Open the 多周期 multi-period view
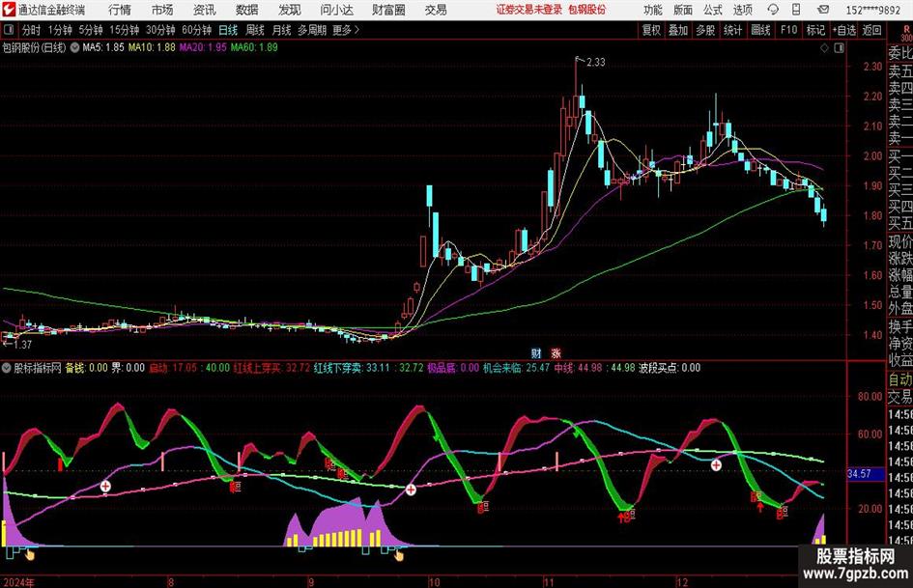Viewport: 913px width, 588px height. [311, 30]
